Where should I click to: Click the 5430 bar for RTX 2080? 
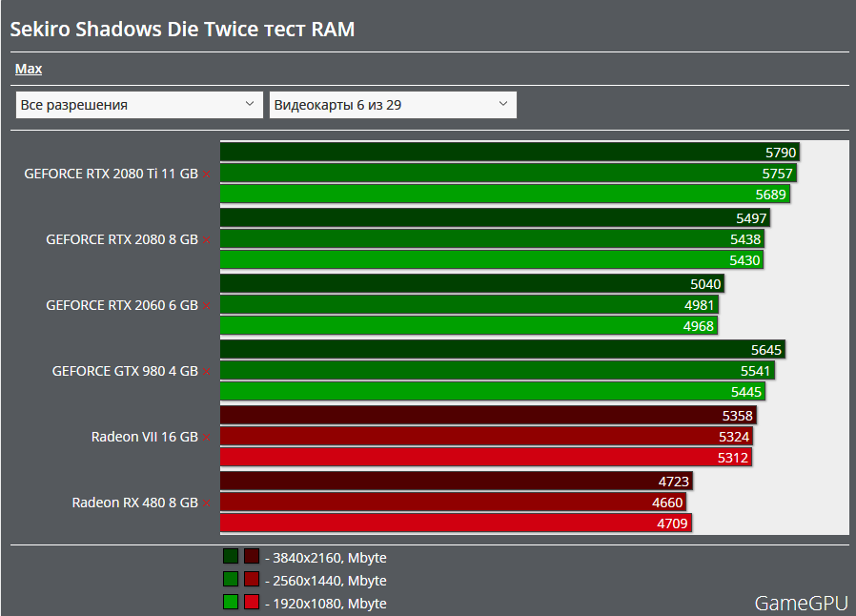[x=492, y=260]
